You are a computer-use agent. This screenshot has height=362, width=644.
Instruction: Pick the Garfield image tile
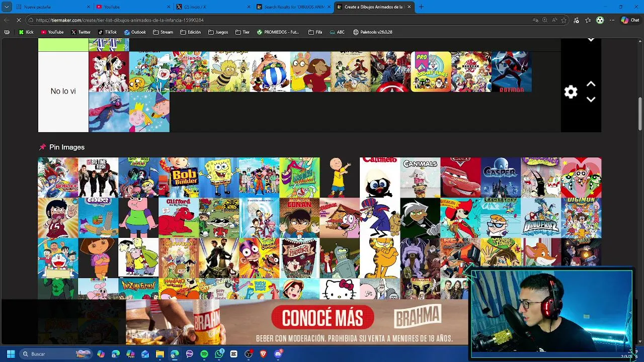tap(380, 258)
